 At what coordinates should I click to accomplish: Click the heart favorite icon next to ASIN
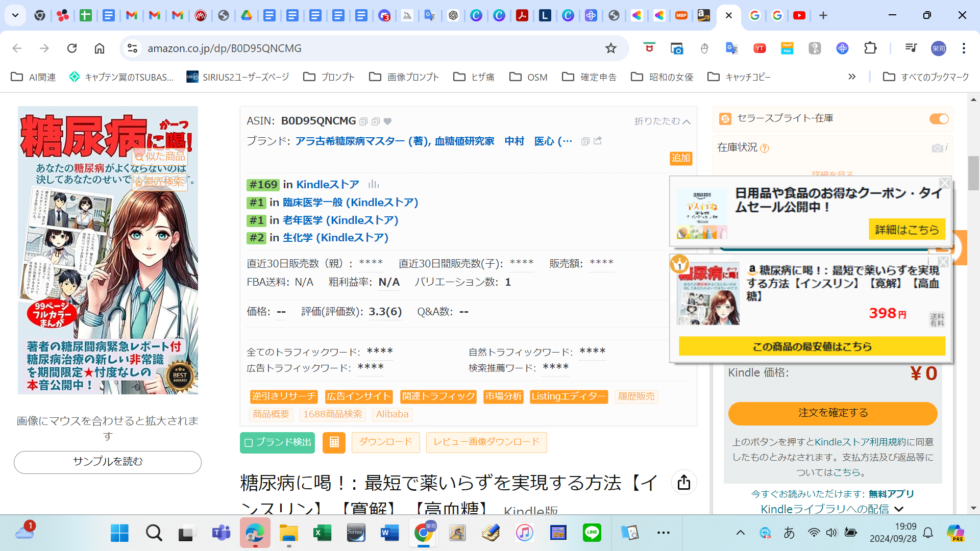click(x=387, y=121)
